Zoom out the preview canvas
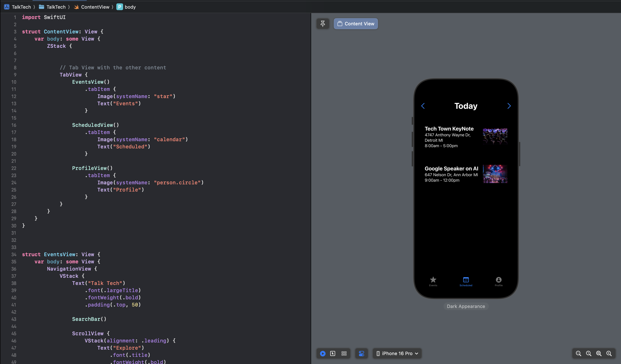The height and width of the screenshot is (364, 621). point(578,353)
